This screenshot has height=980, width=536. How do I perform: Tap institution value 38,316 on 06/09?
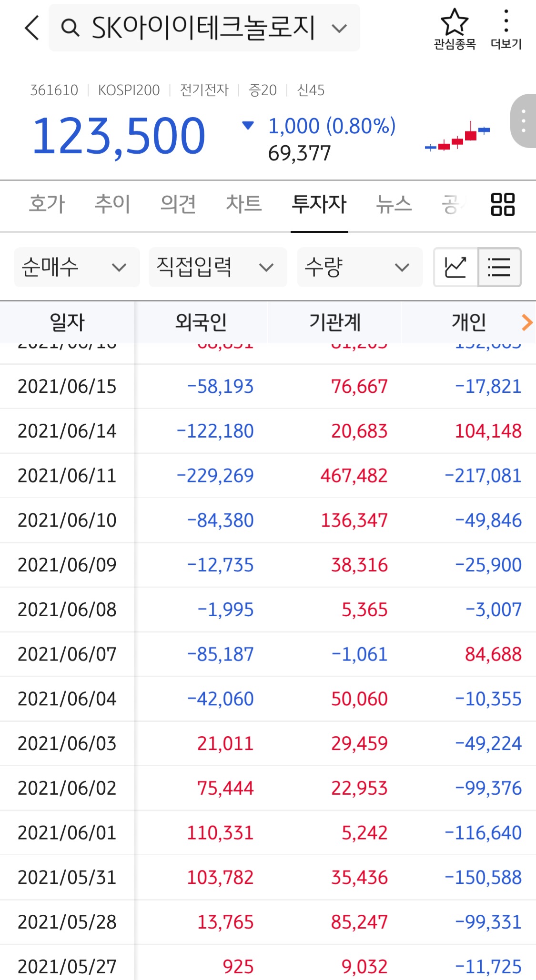point(360,565)
